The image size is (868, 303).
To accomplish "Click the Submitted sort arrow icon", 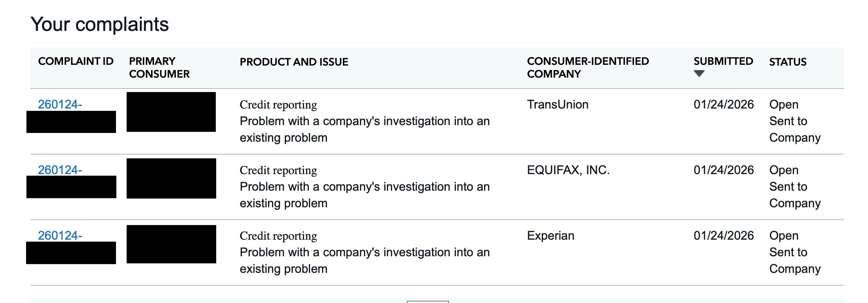I will 699,73.
